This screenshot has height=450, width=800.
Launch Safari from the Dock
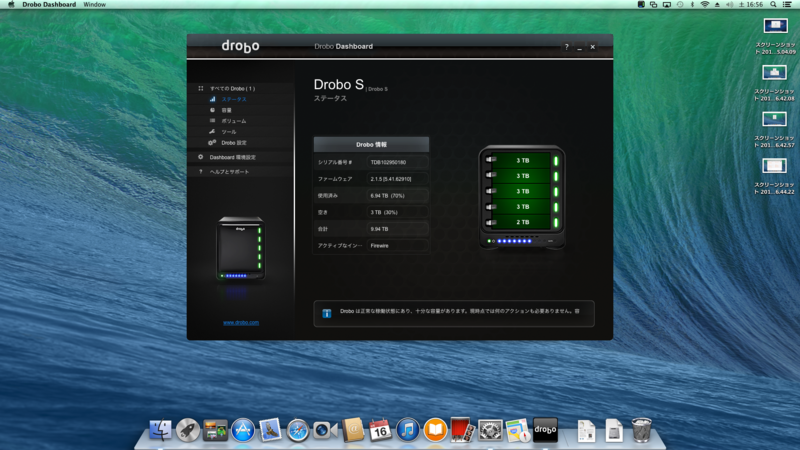tap(297, 431)
